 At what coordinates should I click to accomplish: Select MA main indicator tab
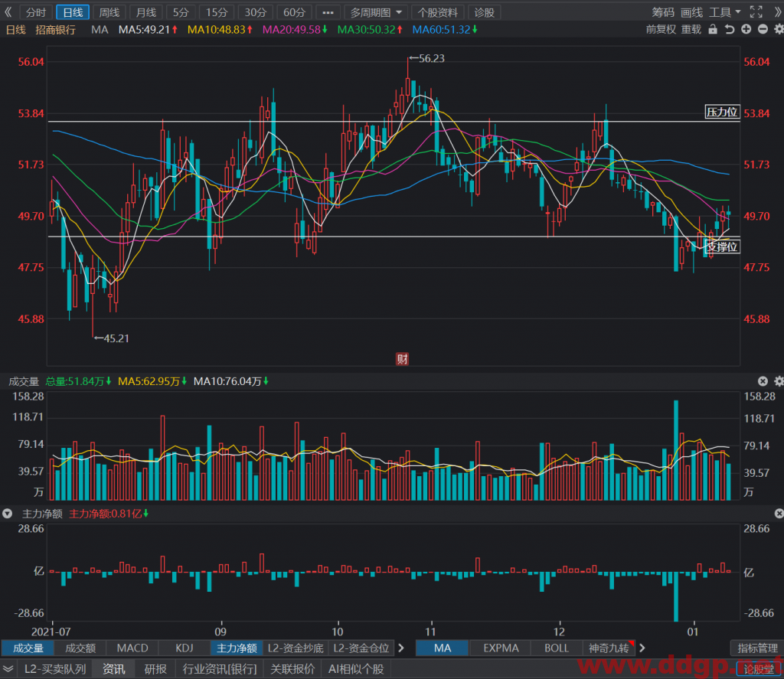pos(443,648)
